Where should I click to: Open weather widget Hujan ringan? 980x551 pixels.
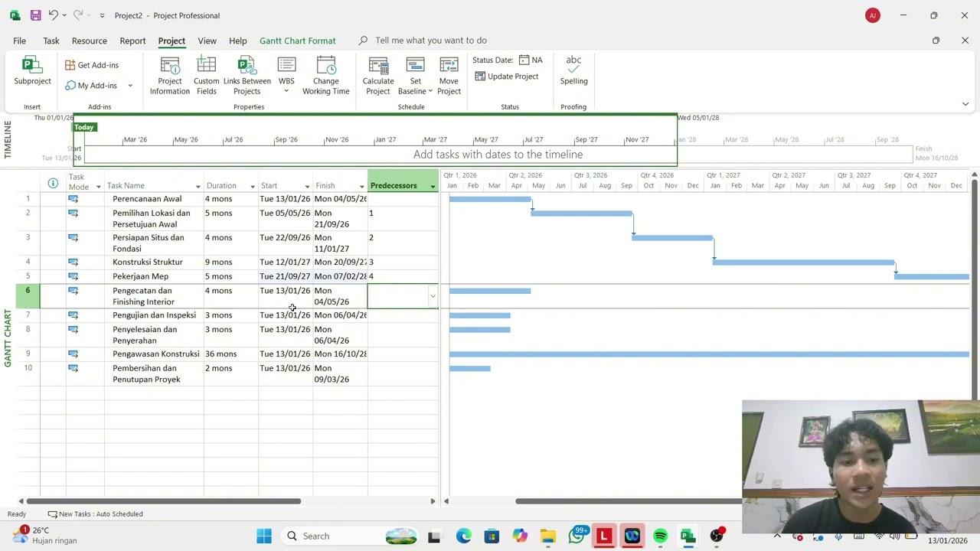44,536
